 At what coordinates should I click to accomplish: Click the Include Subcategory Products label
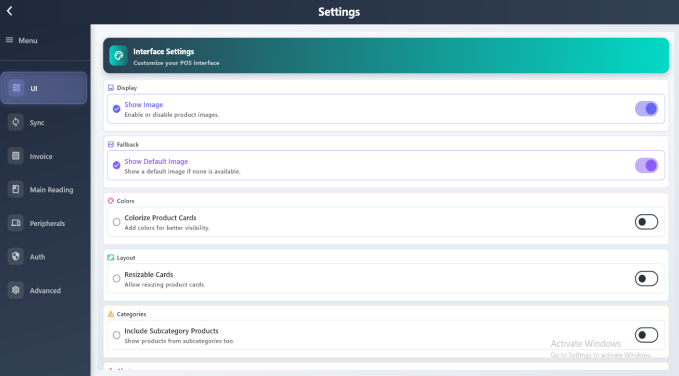(171, 331)
